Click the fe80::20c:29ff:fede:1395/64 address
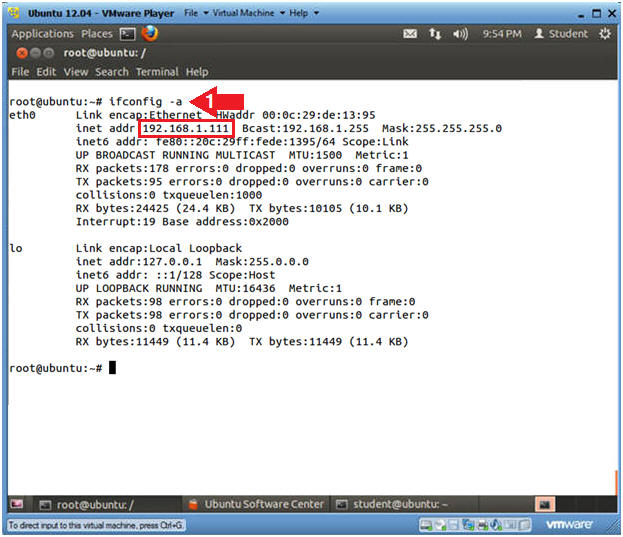Image resolution: width=623 pixels, height=537 pixels. click(x=246, y=142)
